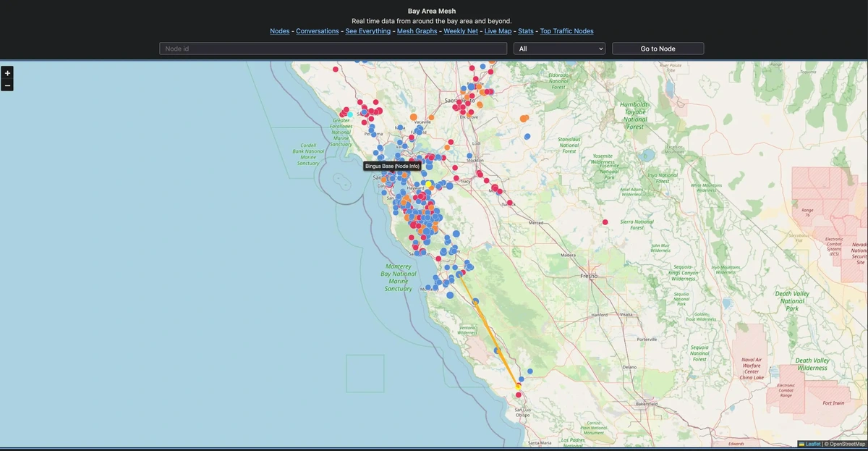
Task: Zoom out of the map
Action: coord(7,85)
